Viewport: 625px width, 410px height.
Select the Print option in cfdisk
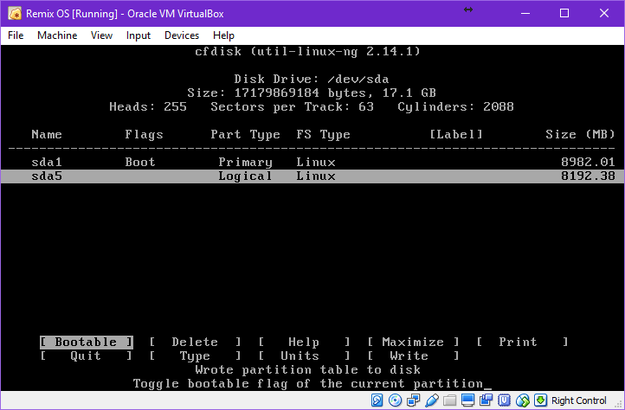tap(522, 342)
